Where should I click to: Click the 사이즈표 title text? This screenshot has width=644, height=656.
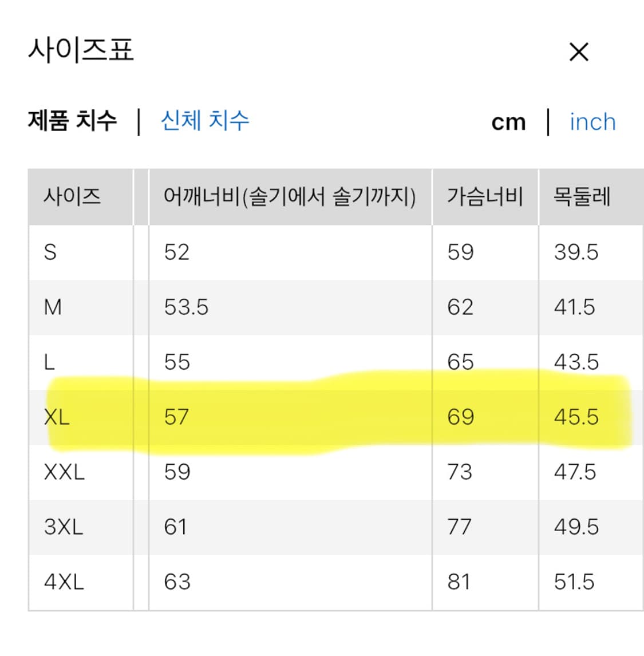point(80,50)
